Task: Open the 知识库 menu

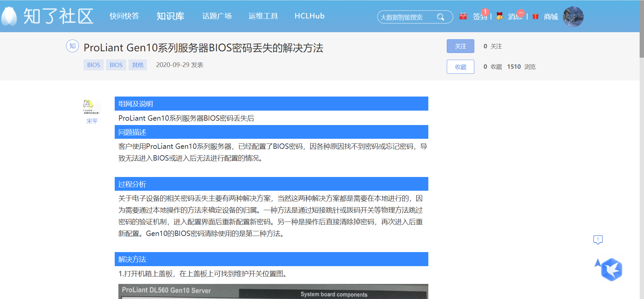Action: click(170, 16)
